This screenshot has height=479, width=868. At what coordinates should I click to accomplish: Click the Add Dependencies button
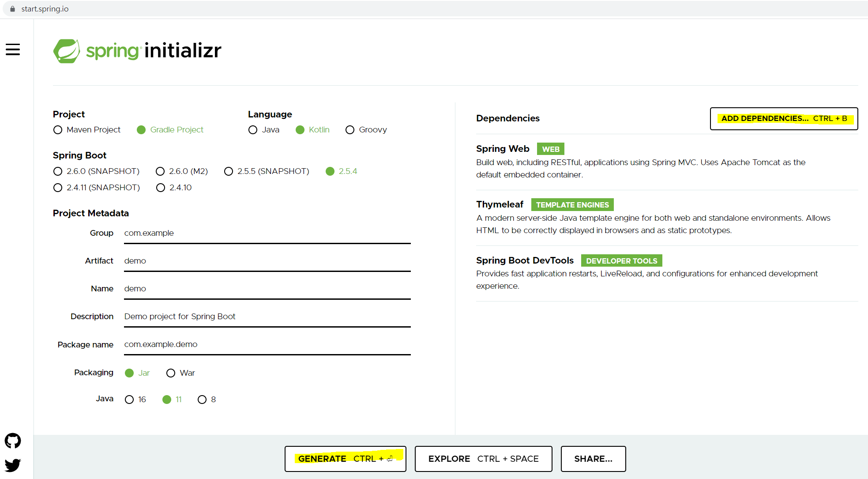tap(784, 118)
